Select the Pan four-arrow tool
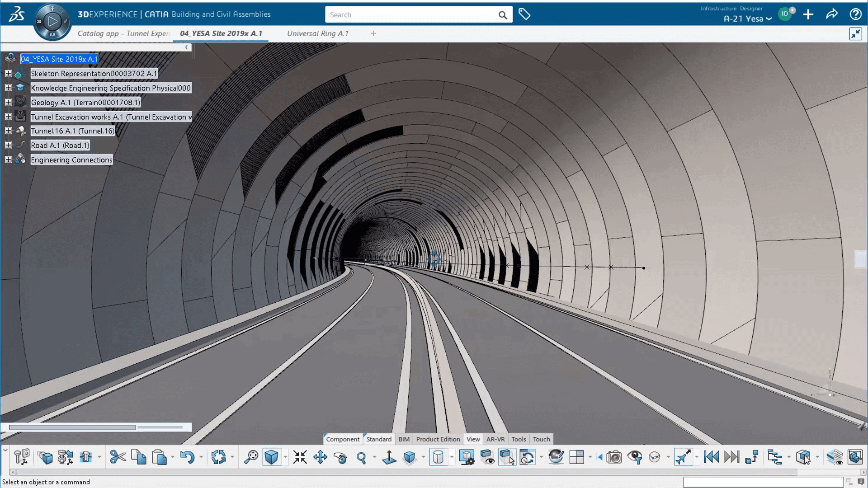868x488 pixels. [321, 457]
